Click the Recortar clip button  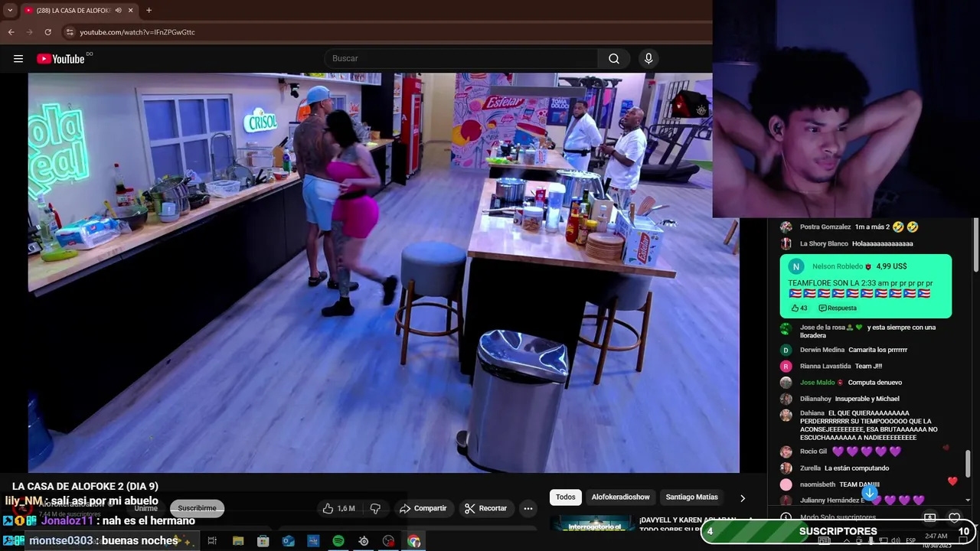[486, 508]
